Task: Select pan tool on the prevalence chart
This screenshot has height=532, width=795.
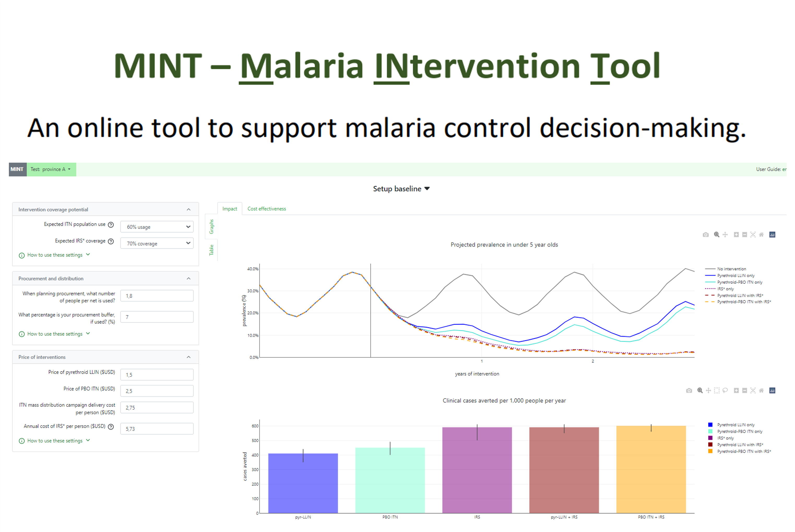Action: [x=725, y=235]
